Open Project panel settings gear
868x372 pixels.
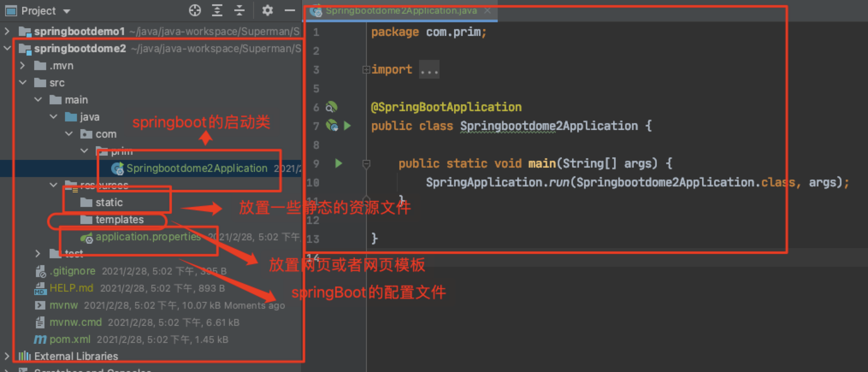(x=268, y=10)
